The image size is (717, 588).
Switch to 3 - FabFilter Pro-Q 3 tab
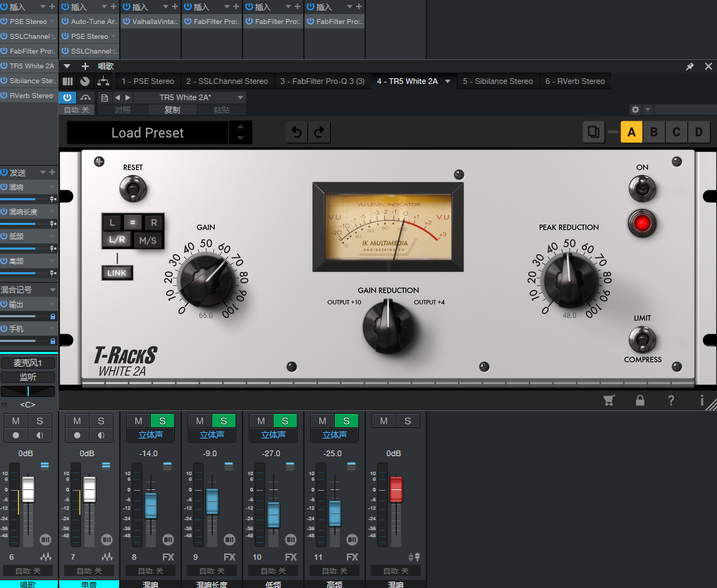pos(322,81)
